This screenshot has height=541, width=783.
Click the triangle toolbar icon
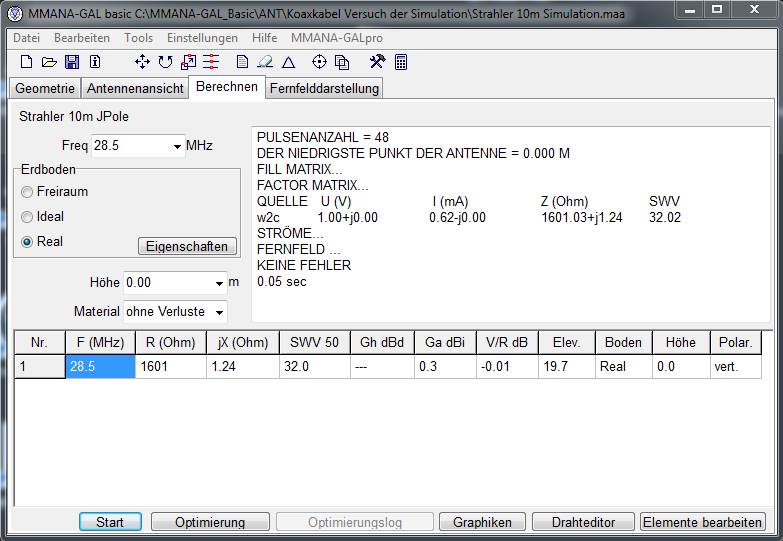click(x=289, y=62)
